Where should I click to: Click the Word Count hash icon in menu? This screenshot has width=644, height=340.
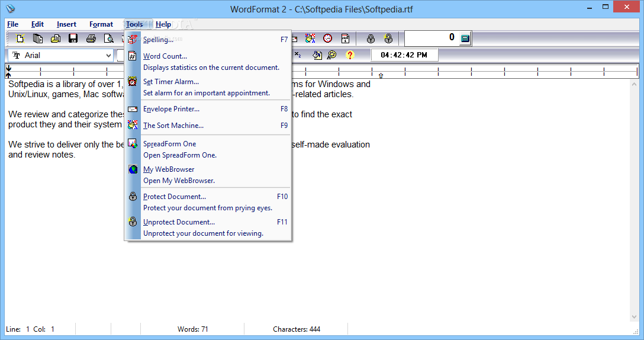[132, 56]
